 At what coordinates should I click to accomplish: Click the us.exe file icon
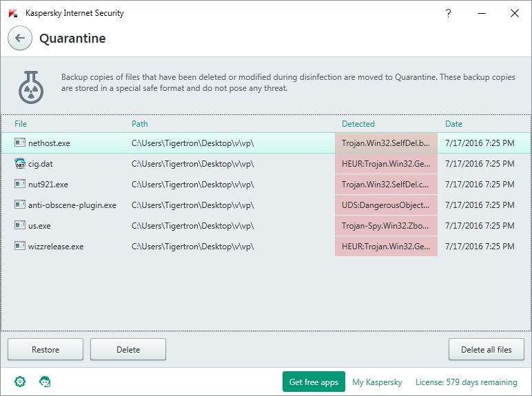pyautogui.click(x=20, y=225)
